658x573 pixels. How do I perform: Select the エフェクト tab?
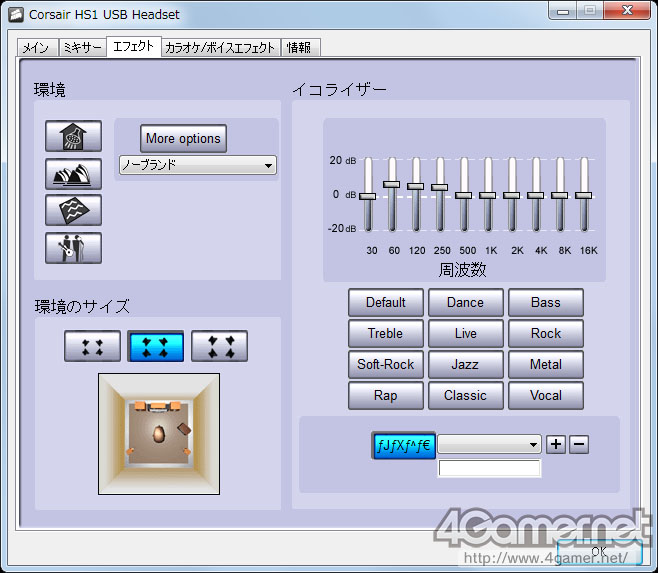(134, 46)
